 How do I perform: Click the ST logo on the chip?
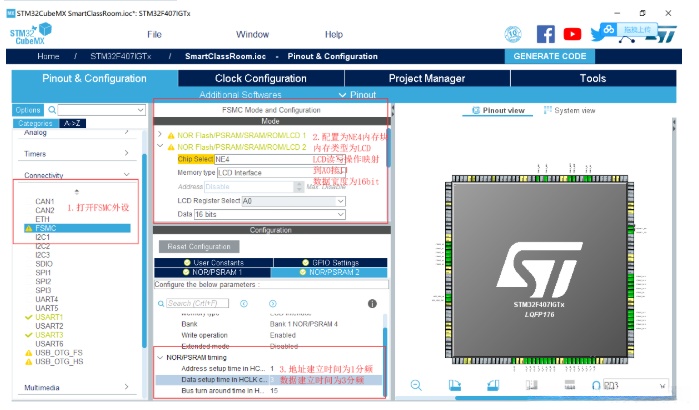(x=539, y=270)
